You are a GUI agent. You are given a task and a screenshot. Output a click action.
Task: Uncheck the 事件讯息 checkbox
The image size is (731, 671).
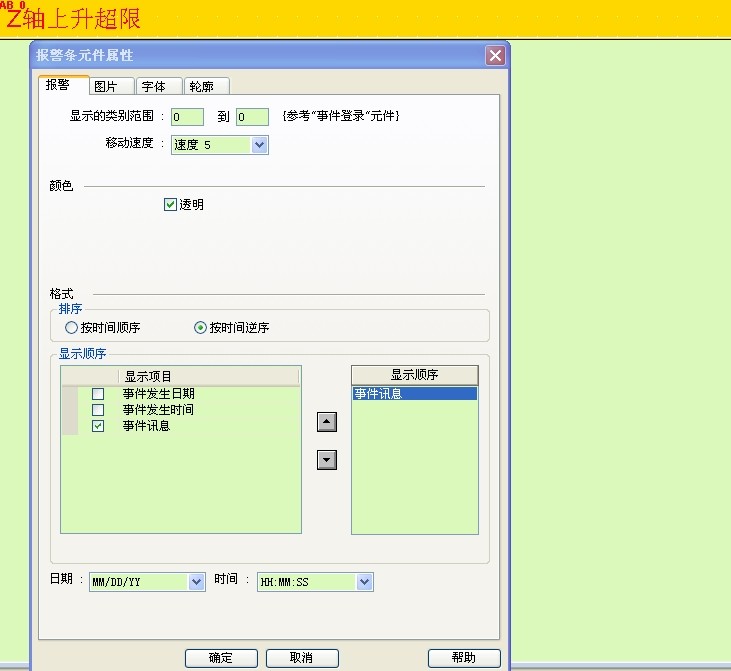(98, 426)
